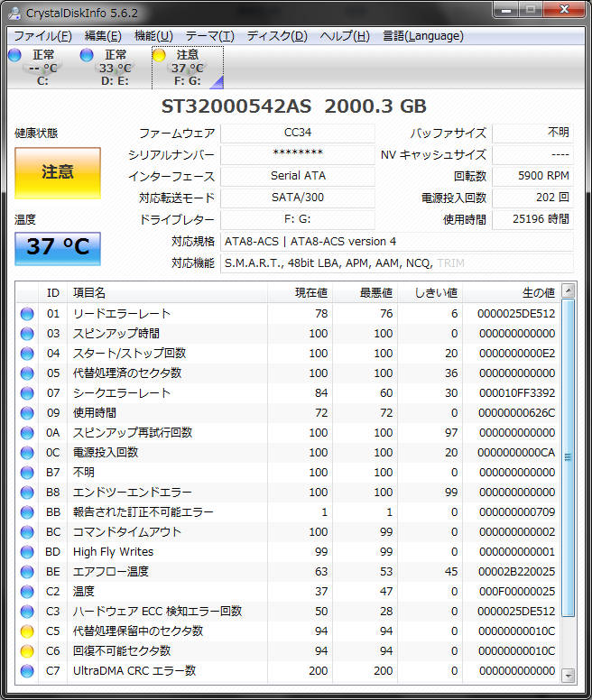This screenshot has width=592, height=700.
Task: Click status icon for B7 不明 row
Action: pyautogui.click(x=27, y=473)
